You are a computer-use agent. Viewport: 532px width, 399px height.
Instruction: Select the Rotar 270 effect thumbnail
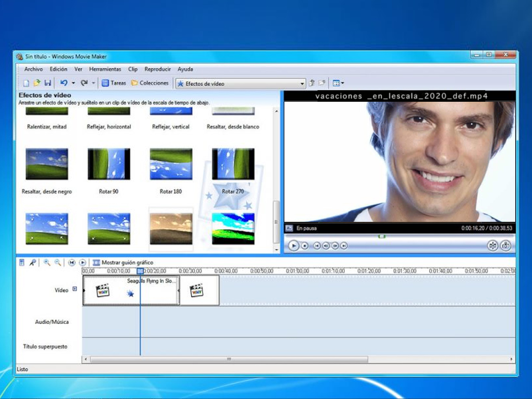pos(233,164)
